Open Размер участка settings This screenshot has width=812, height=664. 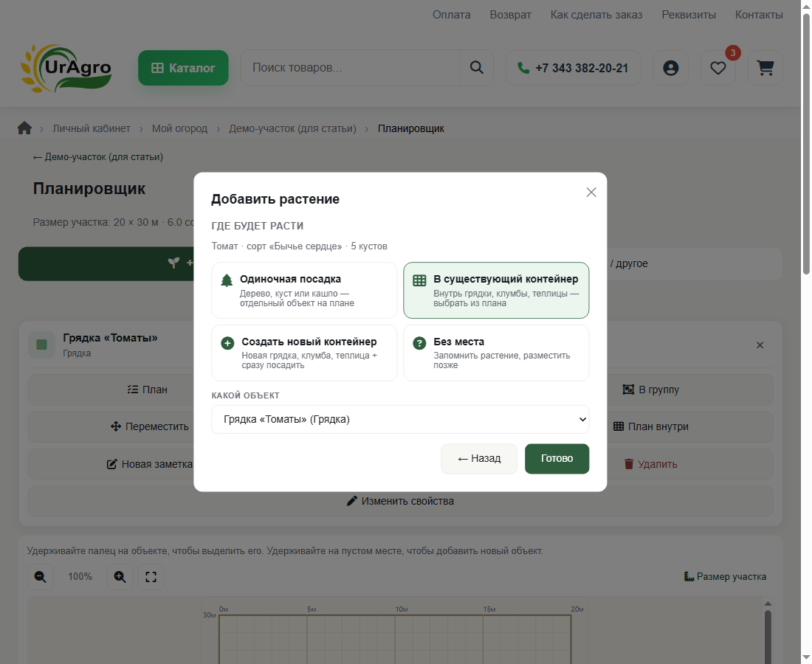725,576
